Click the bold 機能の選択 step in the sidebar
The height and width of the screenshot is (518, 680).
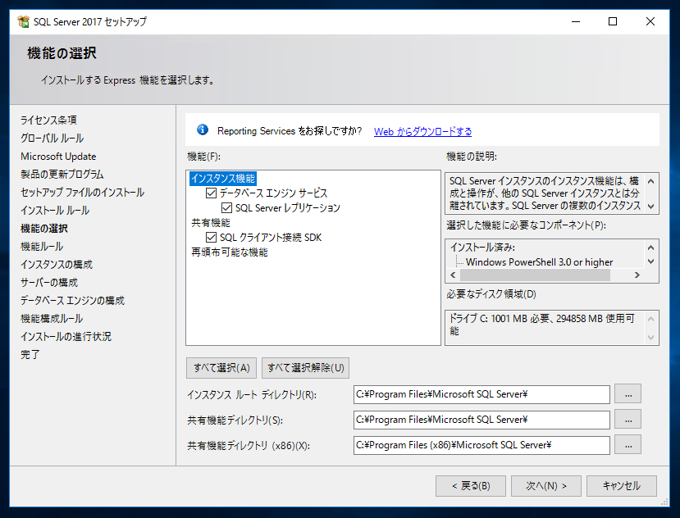click(x=44, y=228)
